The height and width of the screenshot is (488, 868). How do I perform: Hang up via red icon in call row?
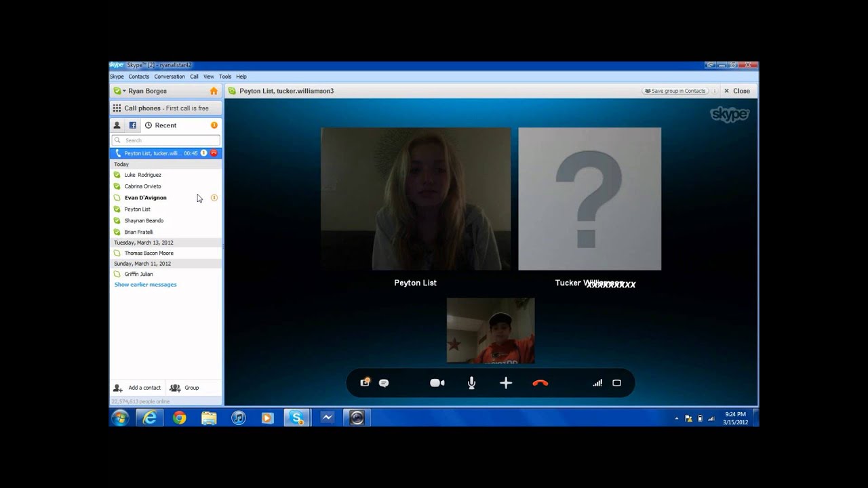coord(214,153)
